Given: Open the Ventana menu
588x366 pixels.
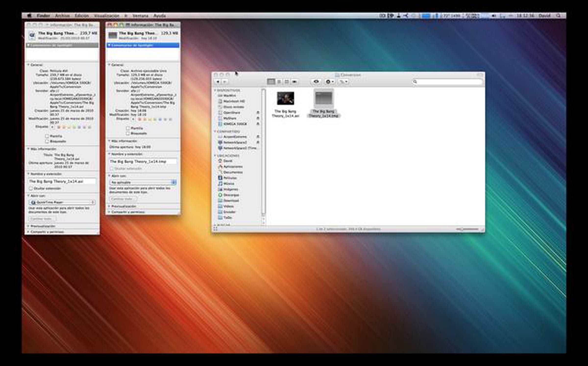Looking at the screenshot, I should (x=140, y=16).
